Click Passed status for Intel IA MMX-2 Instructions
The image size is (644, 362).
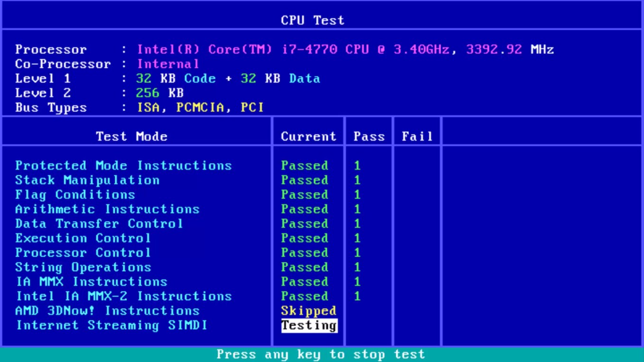coord(304,296)
